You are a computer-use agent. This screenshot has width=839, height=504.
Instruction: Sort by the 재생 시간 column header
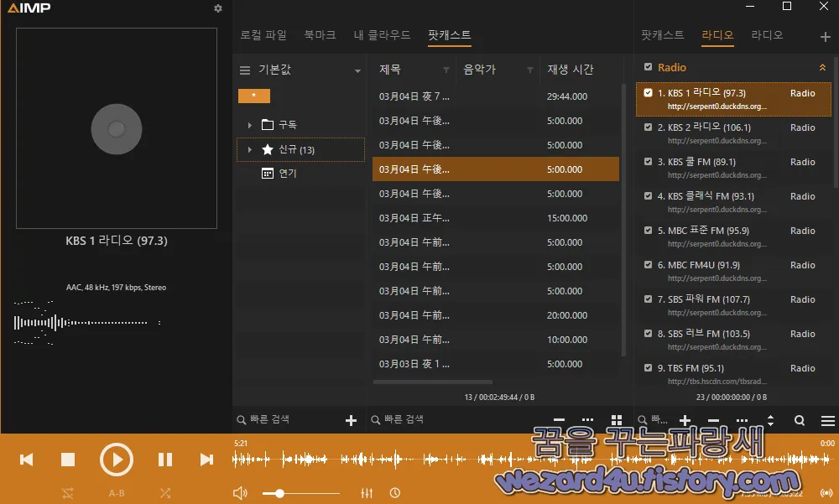tap(571, 70)
